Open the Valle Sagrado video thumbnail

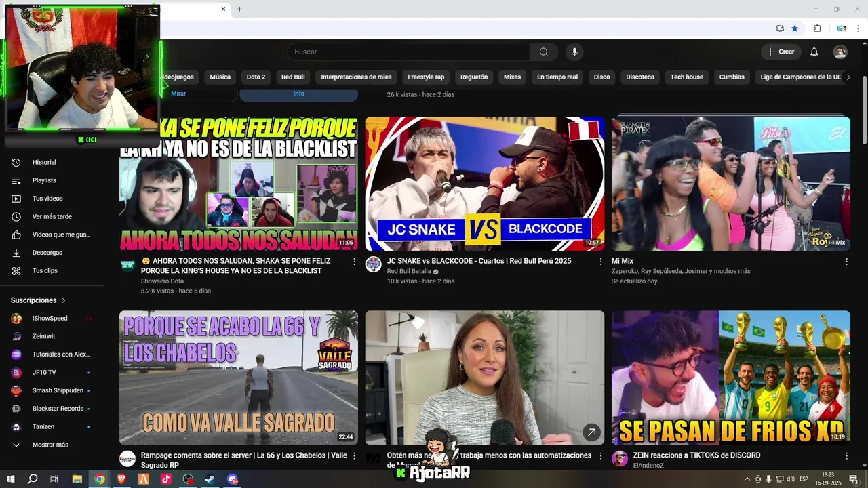239,378
